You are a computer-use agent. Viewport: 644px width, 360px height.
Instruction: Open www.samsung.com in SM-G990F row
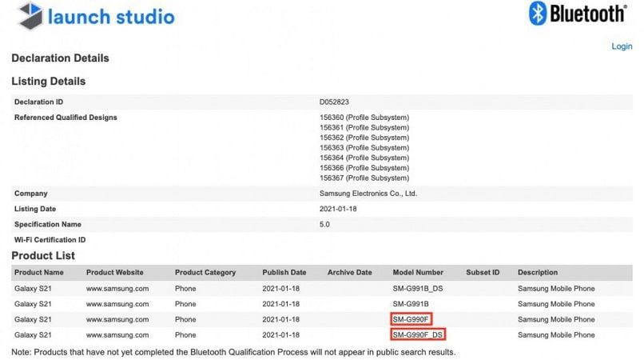click(x=117, y=319)
